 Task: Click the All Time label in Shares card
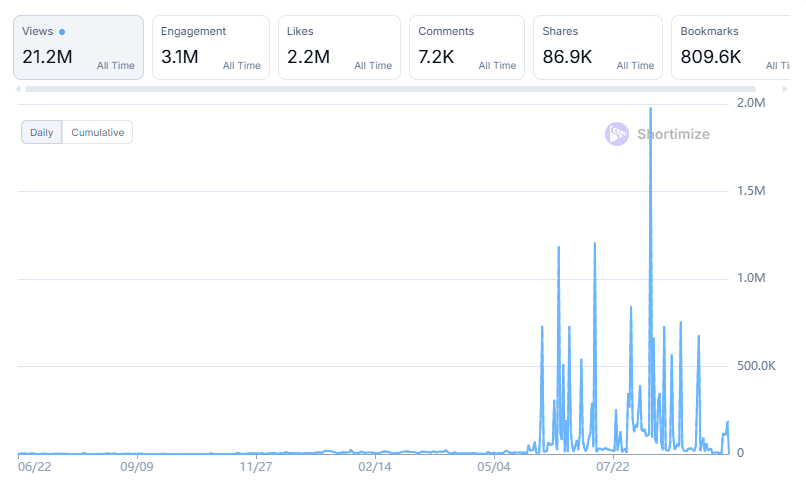pos(635,66)
